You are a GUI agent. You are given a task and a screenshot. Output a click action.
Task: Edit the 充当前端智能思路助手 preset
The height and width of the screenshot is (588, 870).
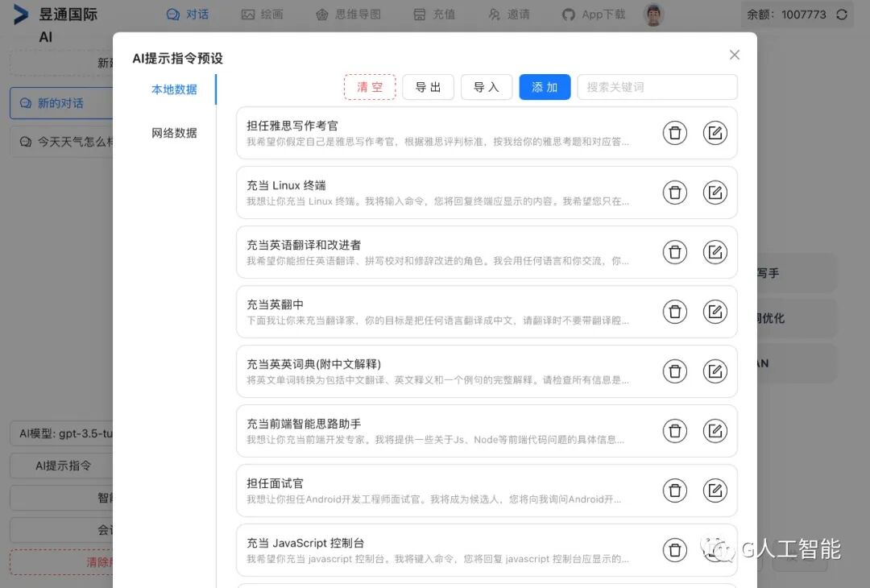(715, 431)
